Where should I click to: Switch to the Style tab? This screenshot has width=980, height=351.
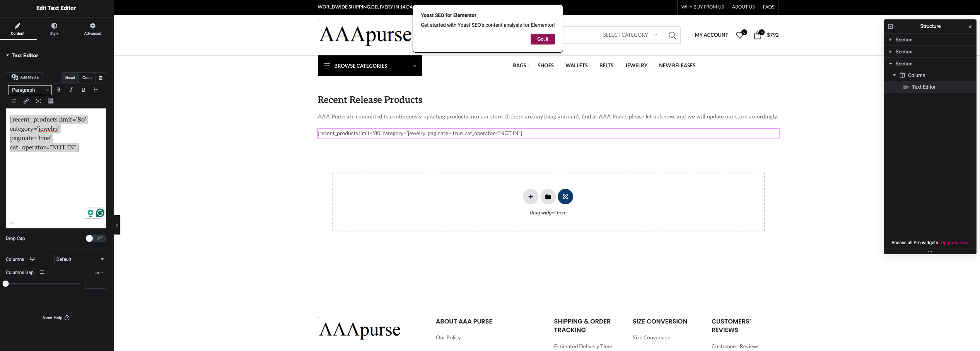coord(54,29)
